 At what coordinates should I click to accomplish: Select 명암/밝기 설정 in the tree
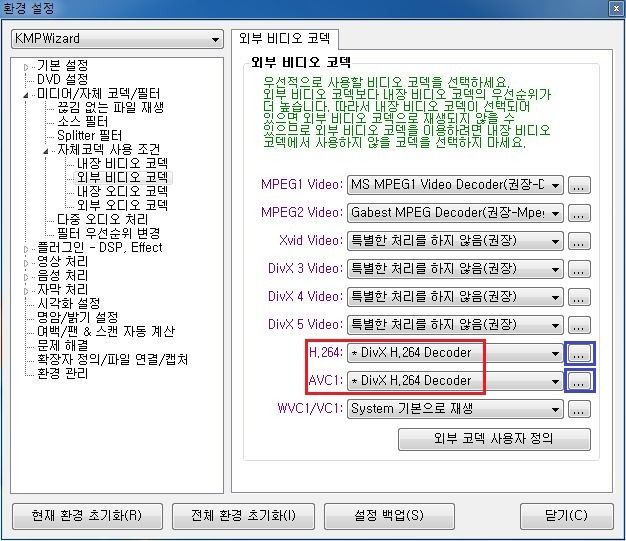click(x=78, y=317)
